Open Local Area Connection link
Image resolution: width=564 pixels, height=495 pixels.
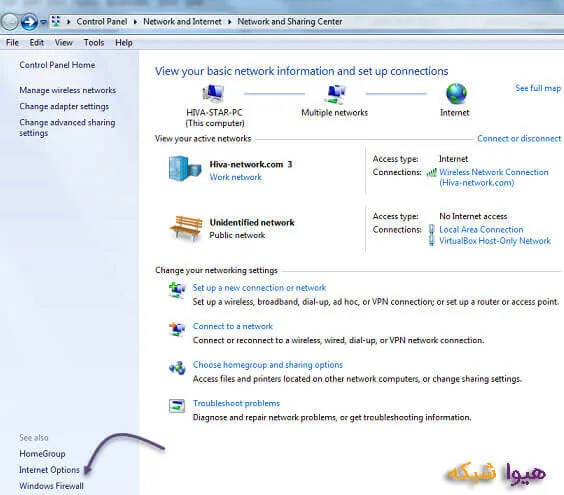tap(481, 230)
